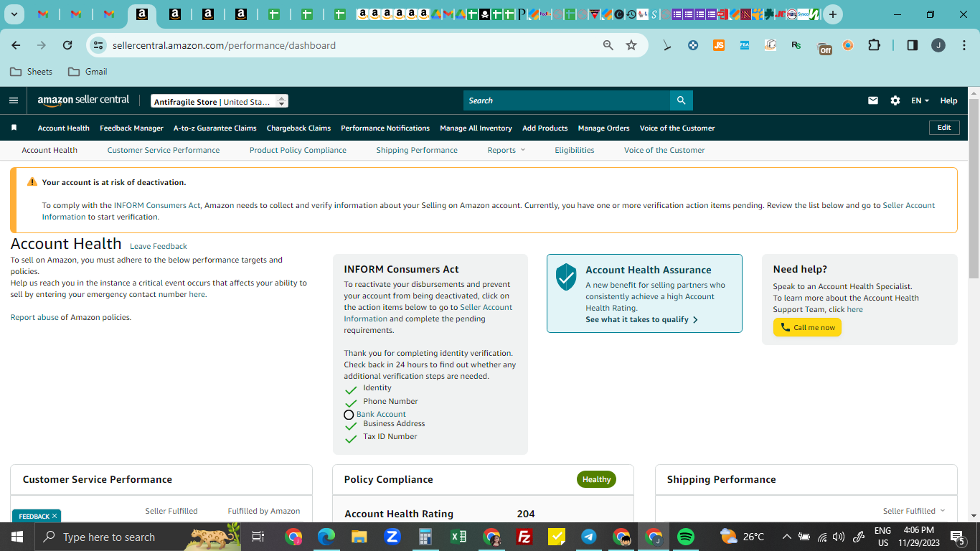Open the Sheets bookmarks folder
Image resolution: width=980 pixels, height=551 pixels.
pos(31,72)
